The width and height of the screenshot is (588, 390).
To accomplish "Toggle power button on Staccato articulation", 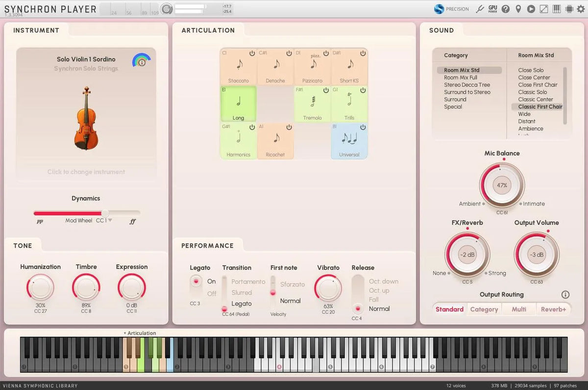I will coord(252,53).
